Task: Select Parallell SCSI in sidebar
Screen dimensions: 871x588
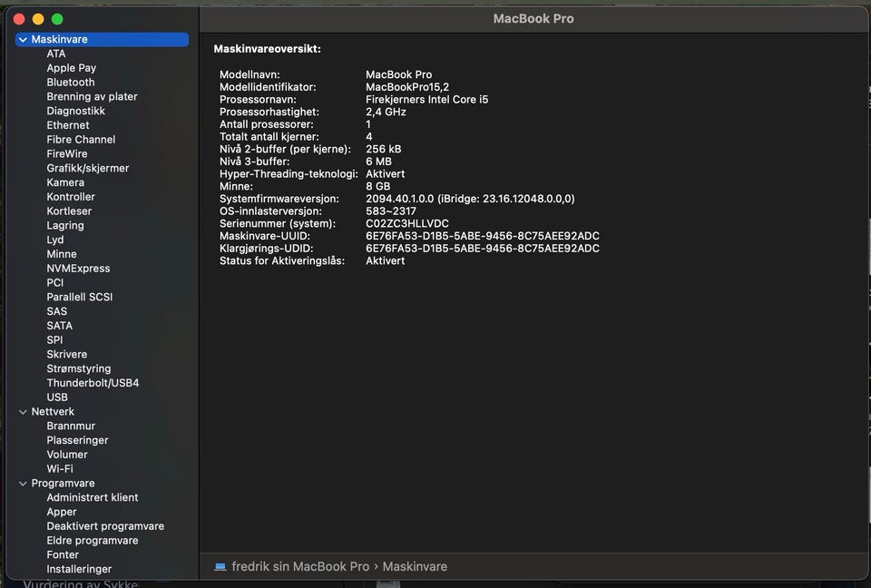Action: (x=80, y=298)
